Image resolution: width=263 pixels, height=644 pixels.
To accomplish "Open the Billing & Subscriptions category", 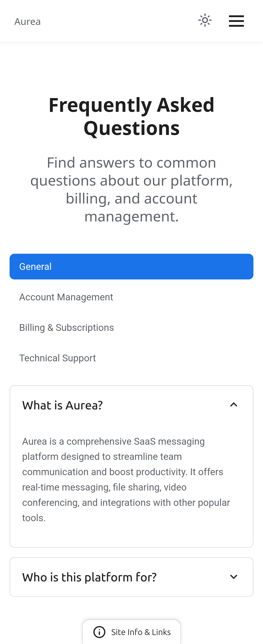I will [67, 328].
